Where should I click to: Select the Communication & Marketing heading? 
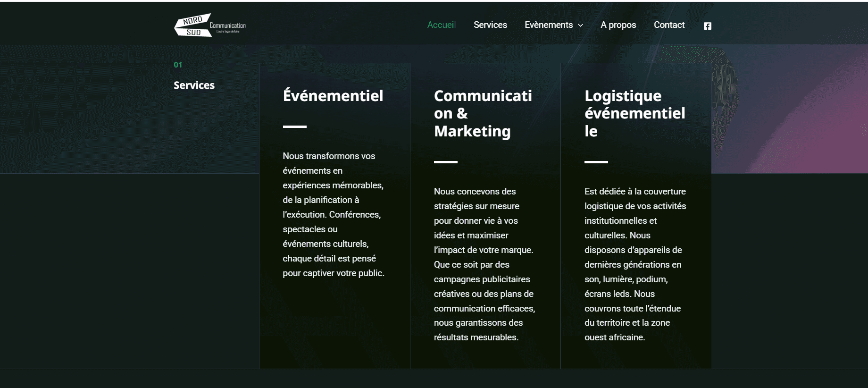(483, 113)
